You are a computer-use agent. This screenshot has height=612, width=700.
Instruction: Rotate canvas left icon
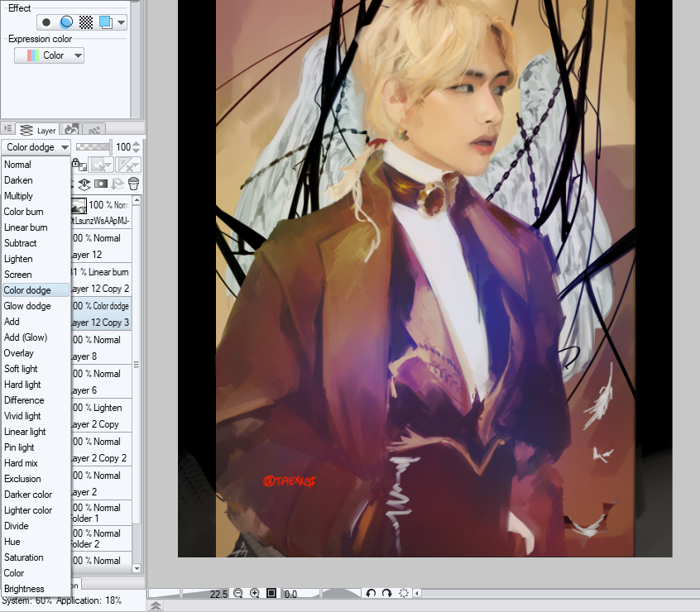pyautogui.click(x=371, y=593)
